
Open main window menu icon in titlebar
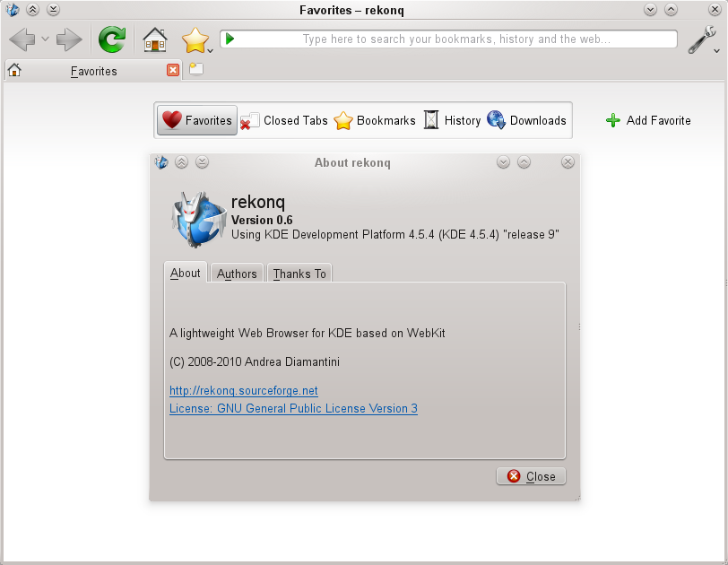pos(13,9)
